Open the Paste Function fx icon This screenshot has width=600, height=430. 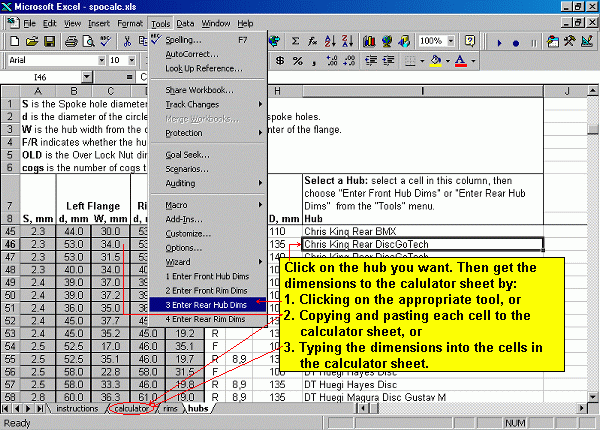point(313,41)
